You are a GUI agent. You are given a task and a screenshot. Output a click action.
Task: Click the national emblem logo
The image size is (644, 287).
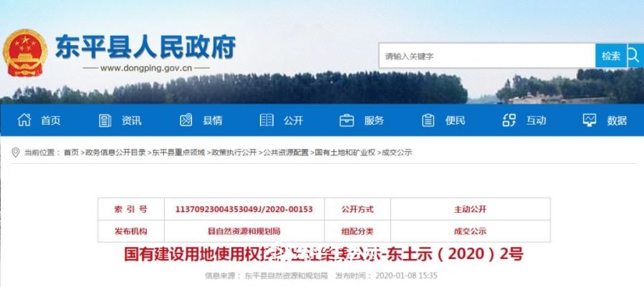click(25, 52)
